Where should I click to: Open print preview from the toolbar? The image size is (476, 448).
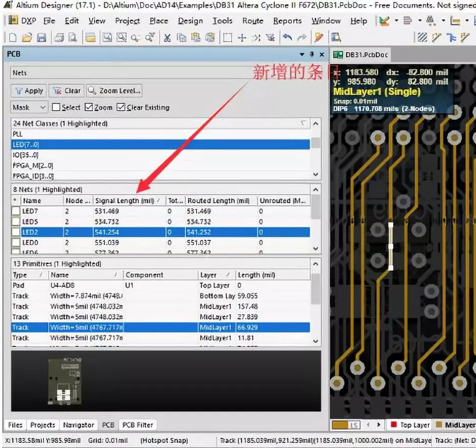(73, 38)
